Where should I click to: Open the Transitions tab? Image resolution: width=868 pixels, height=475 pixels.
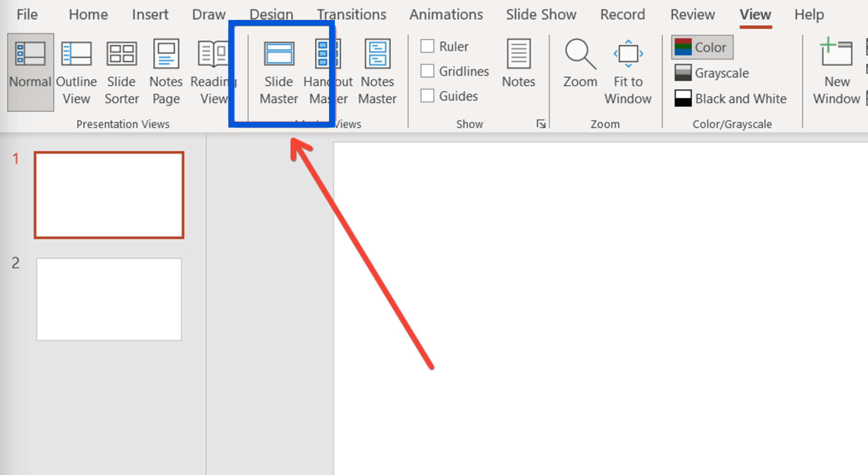point(351,15)
